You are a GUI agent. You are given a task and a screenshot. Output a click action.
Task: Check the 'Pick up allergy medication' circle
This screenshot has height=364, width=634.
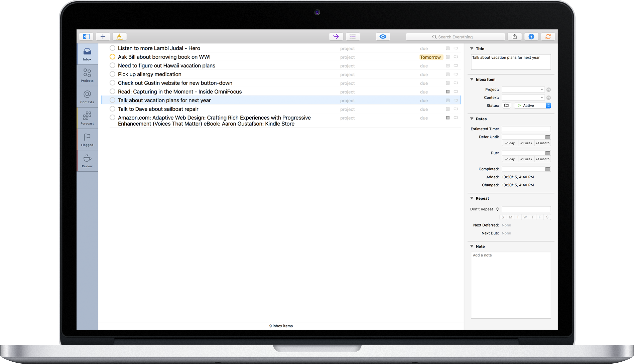coord(113,74)
